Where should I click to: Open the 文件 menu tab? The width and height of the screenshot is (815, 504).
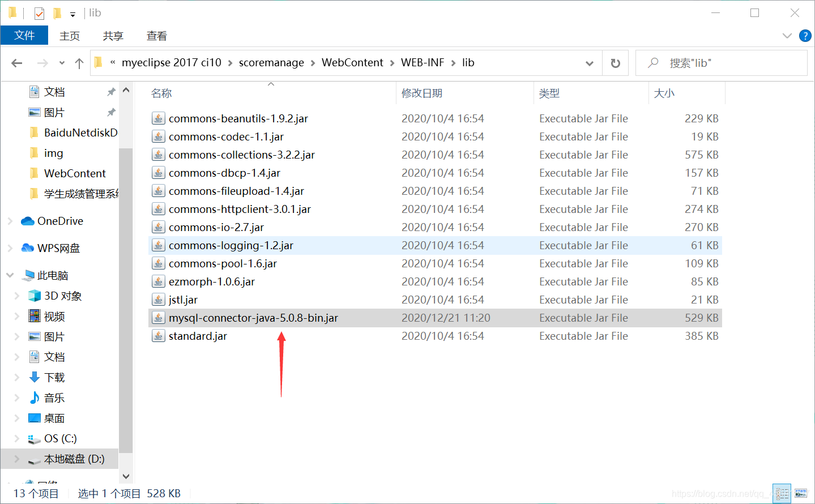point(24,35)
